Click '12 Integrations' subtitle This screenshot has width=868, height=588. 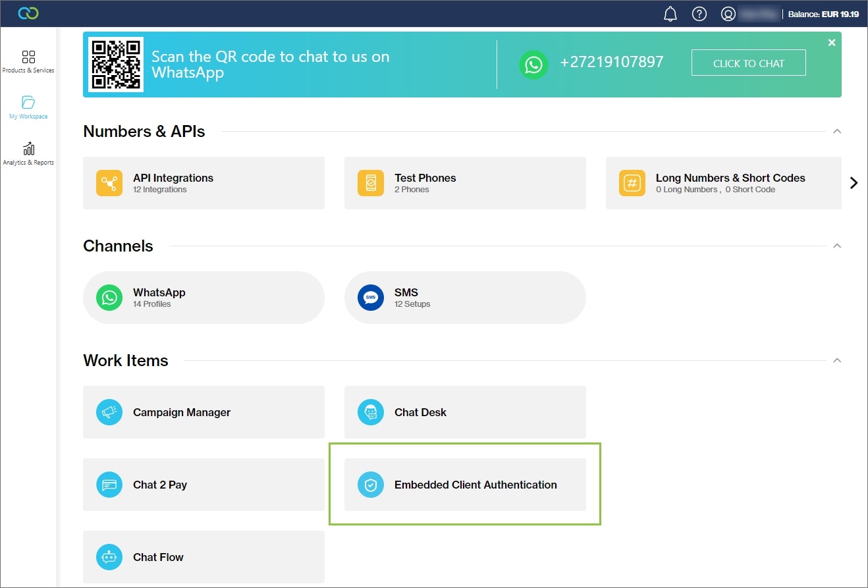pos(160,190)
